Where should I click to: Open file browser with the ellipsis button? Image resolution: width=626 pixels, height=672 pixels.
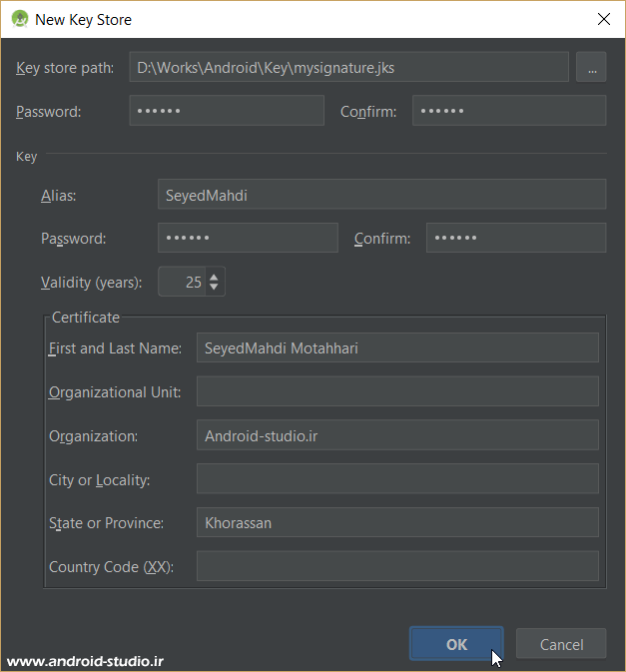point(591,68)
